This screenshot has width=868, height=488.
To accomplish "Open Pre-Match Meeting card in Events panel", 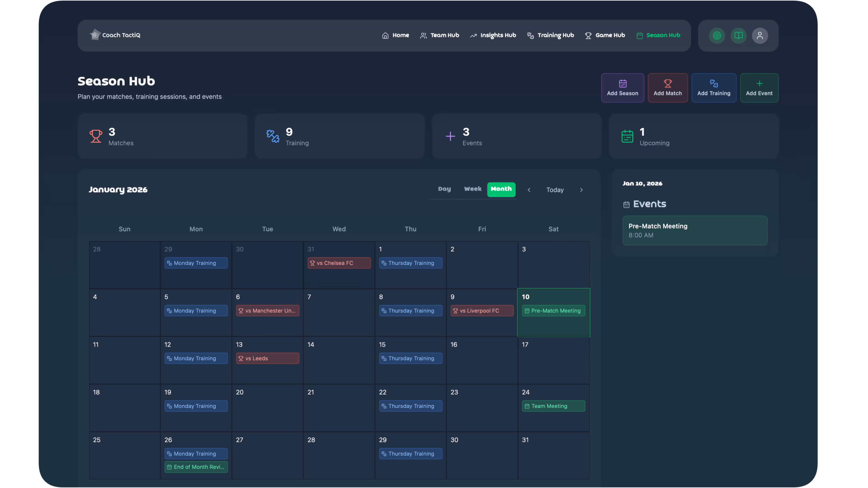I will pyautogui.click(x=694, y=230).
